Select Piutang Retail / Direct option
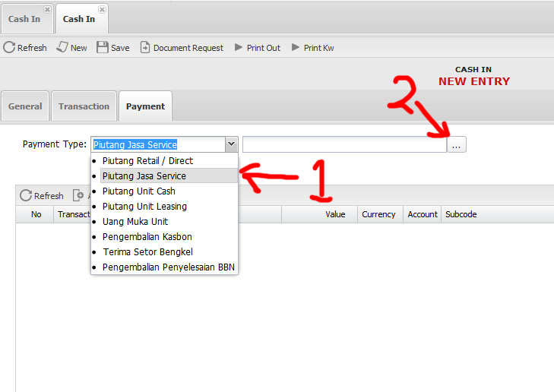 [147, 161]
